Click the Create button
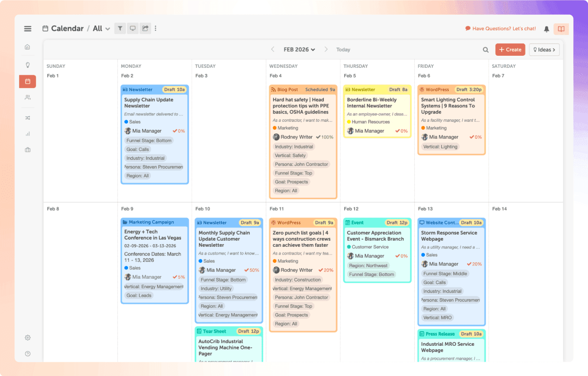 point(510,49)
